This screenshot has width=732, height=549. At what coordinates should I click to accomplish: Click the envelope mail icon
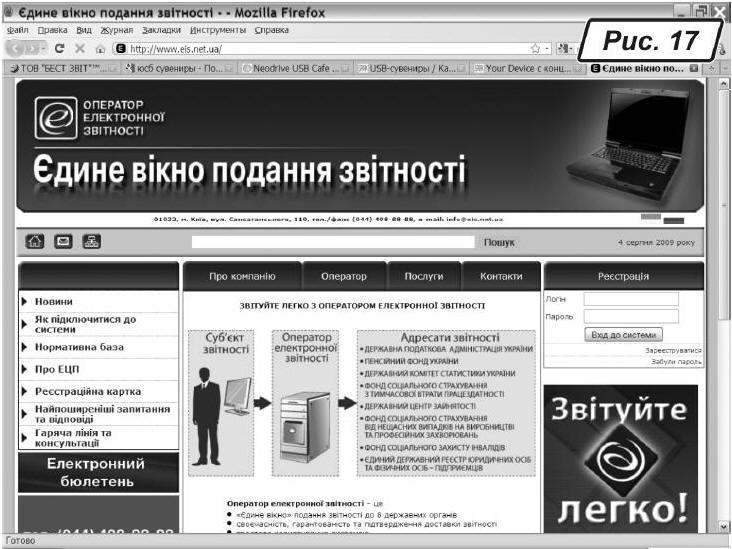click(x=62, y=241)
